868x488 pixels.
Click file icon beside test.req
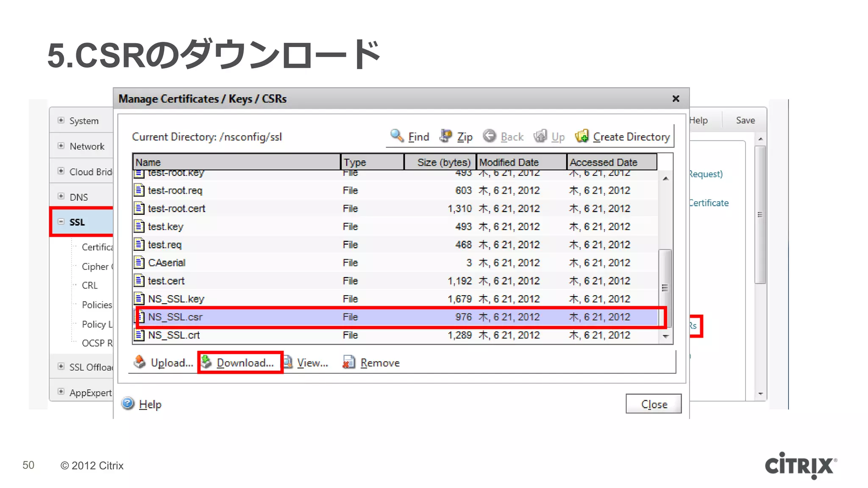point(139,244)
